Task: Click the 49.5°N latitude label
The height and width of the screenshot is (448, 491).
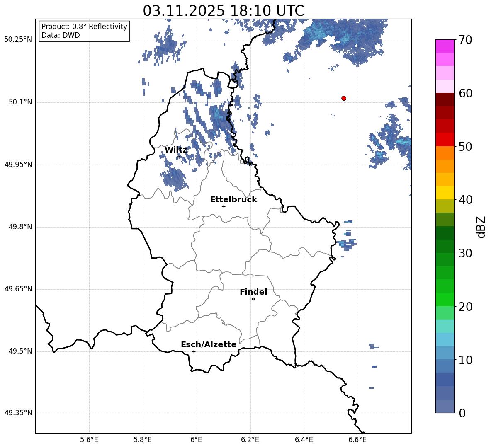Action: click(20, 351)
